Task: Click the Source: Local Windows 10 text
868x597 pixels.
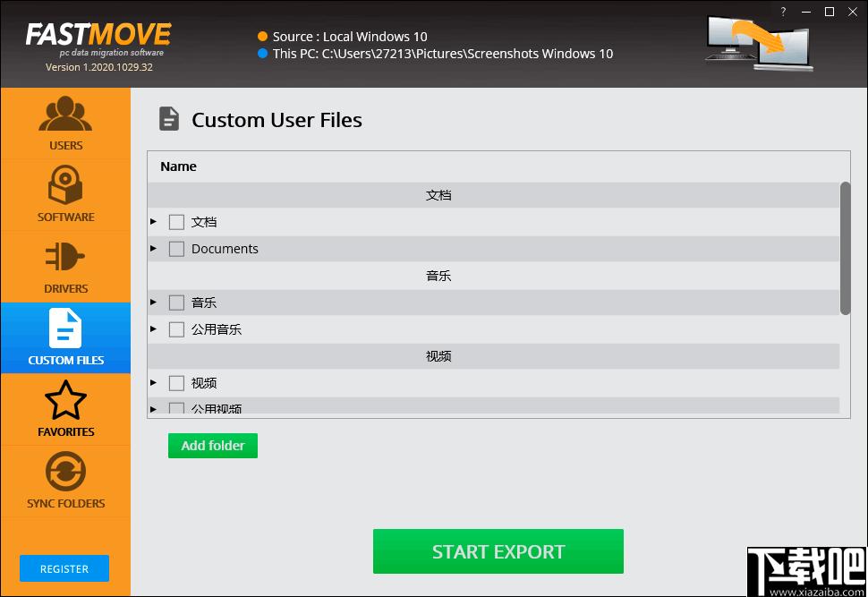Action: click(350, 37)
